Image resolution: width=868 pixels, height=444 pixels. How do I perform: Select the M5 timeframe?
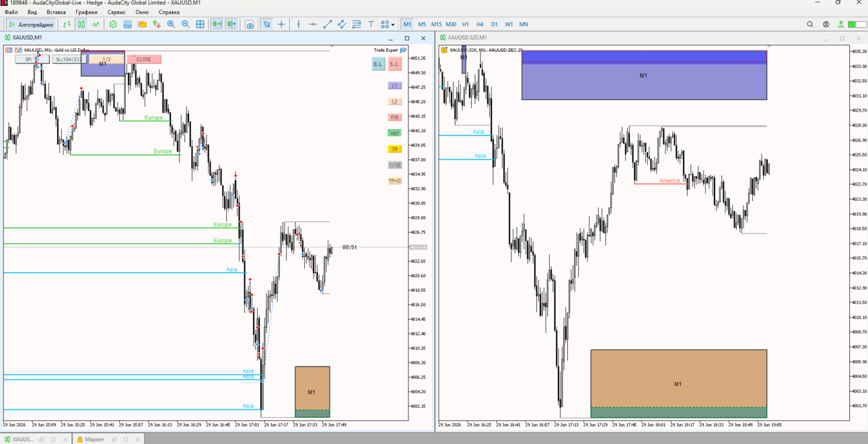click(x=422, y=24)
